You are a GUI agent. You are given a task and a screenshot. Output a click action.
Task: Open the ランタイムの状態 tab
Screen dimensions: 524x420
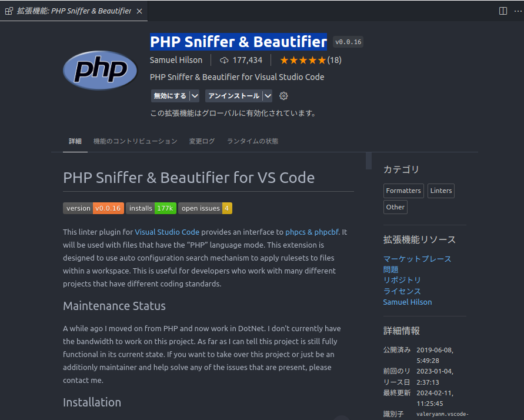(x=253, y=141)
